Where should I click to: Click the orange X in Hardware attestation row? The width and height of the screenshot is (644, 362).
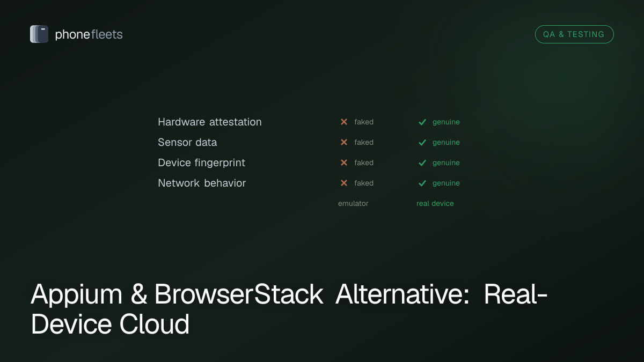point(344,122)
